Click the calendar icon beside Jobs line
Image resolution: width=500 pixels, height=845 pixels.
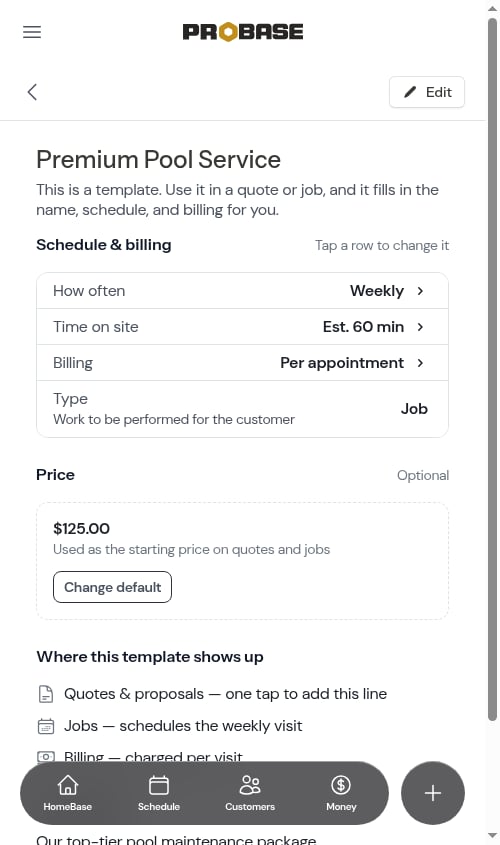tap(46, 726)
